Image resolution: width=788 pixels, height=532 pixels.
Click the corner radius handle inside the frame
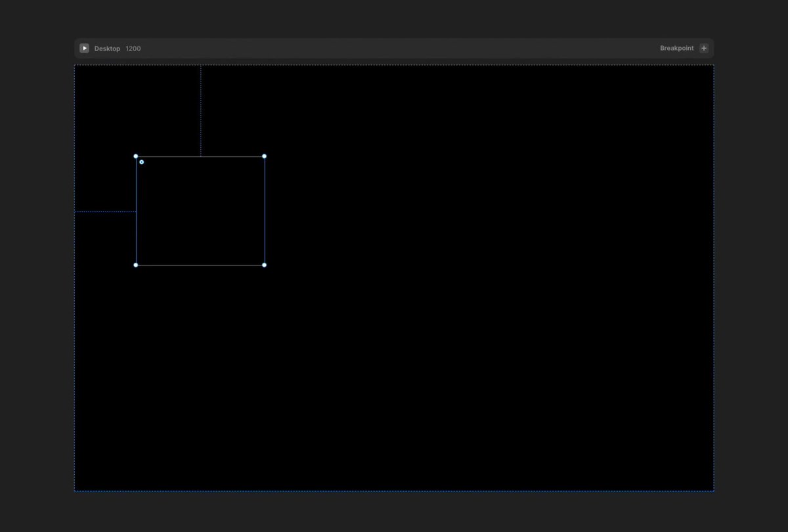(142, 162)
